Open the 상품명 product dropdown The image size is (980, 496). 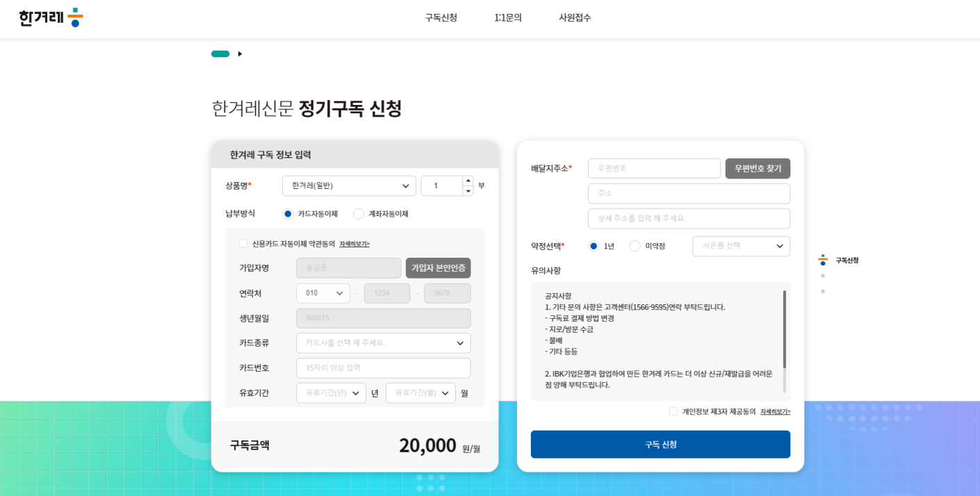pos(349,186)
